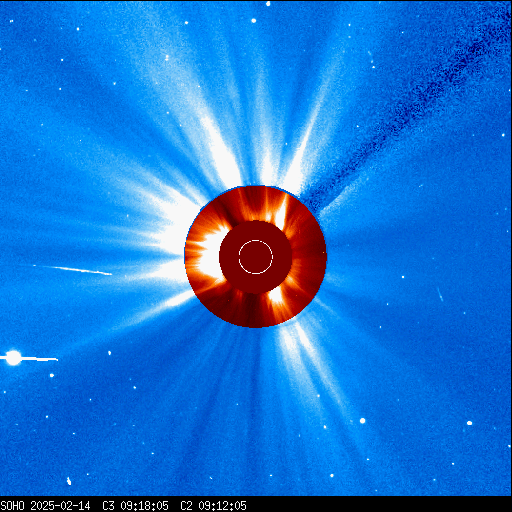This screenshot has height=512, width=512.
Task: Click the C2 09:12:05 timestamp text
Action: click(213, 506)
